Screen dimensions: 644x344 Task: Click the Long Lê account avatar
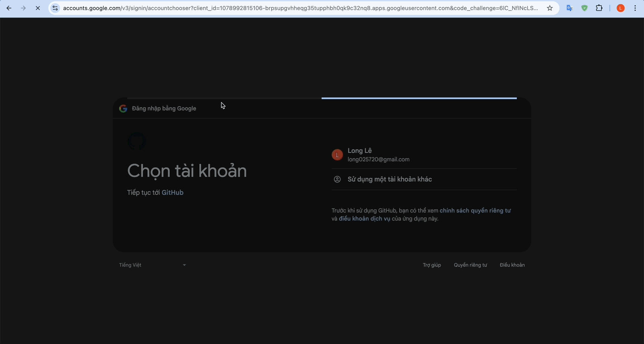point(337,155)
